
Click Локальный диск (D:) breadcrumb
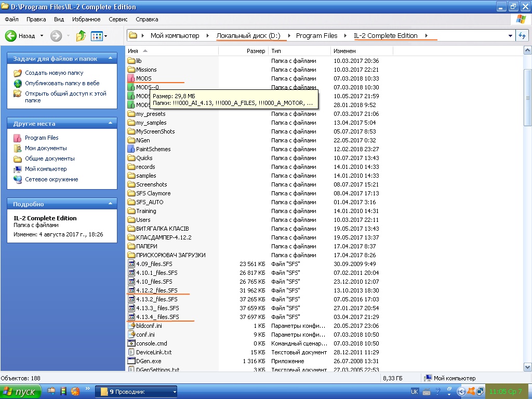point(248,36)
